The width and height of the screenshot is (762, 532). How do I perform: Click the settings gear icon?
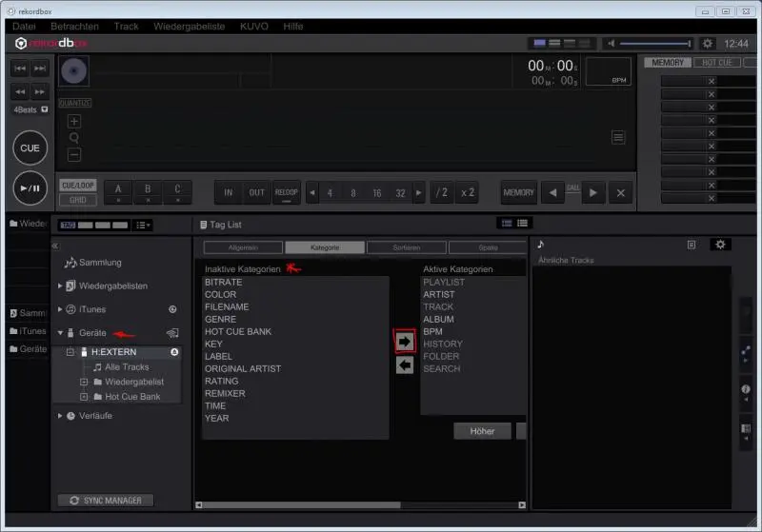coord(708,44)
